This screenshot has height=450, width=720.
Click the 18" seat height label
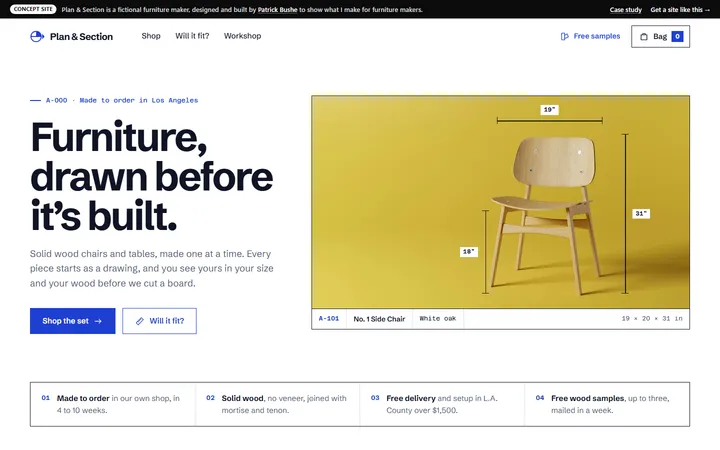(469, 252)
